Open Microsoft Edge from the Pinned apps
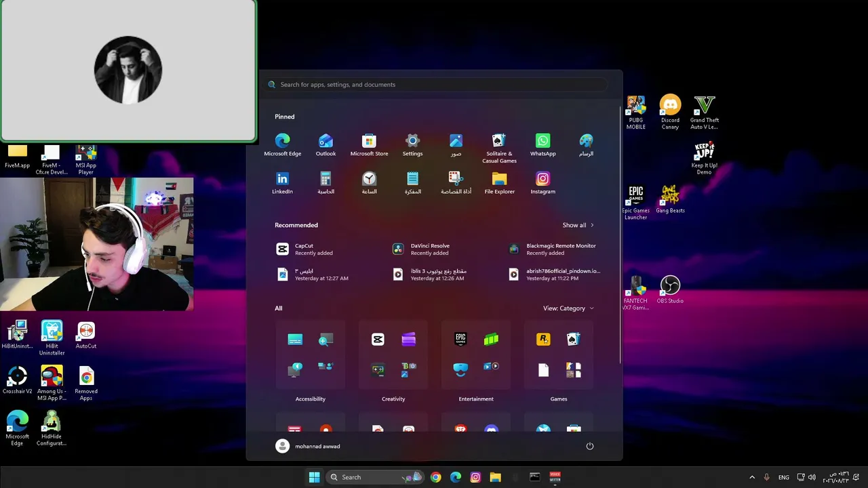 click(282, 145)
